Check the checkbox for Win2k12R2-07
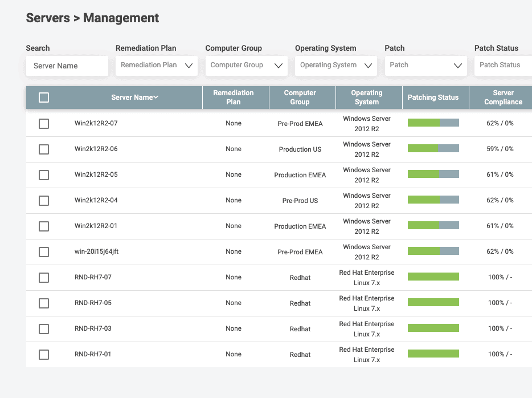 pos(44,123)
